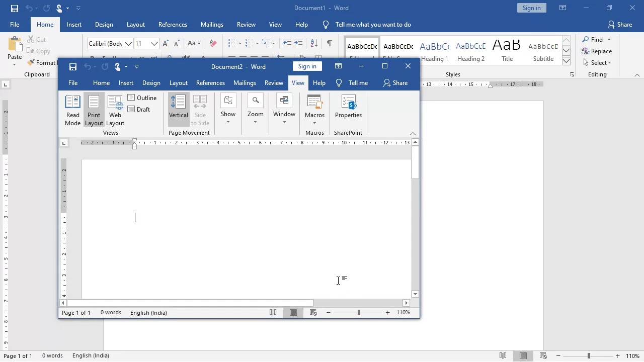Open the Review tab in Document2
The height and width of the screenshot is (362, 644).
pyautogui.click(x=274, y=83)
